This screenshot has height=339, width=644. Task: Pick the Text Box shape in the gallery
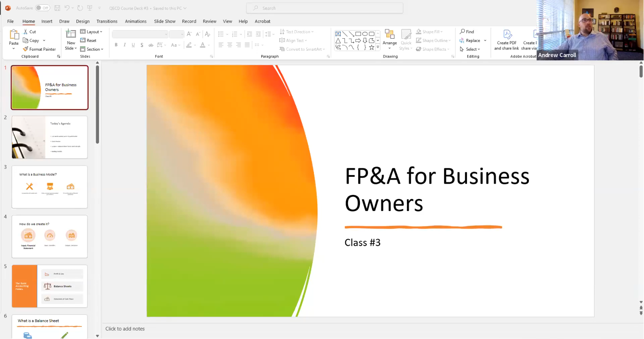pyautogui.click(x=338, y=34)
